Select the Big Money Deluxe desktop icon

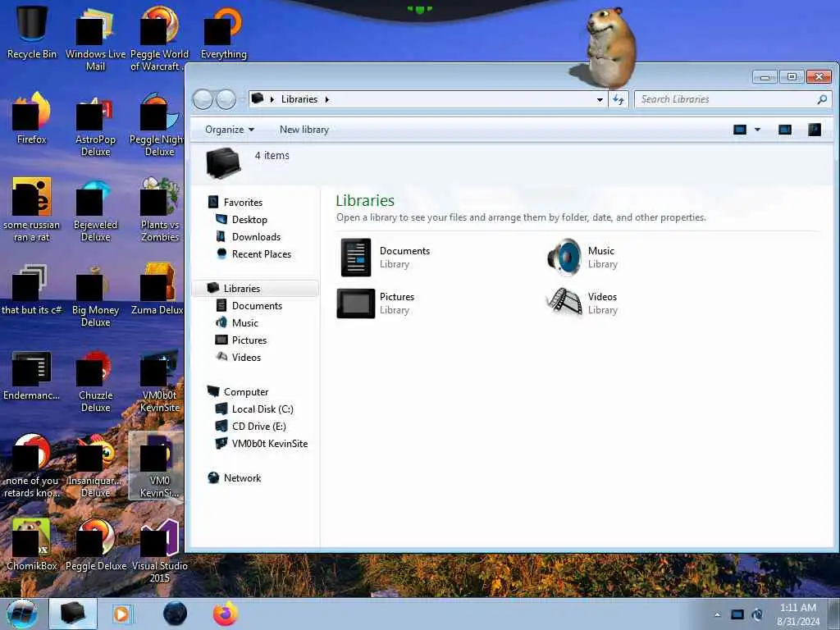pos(95,295)
